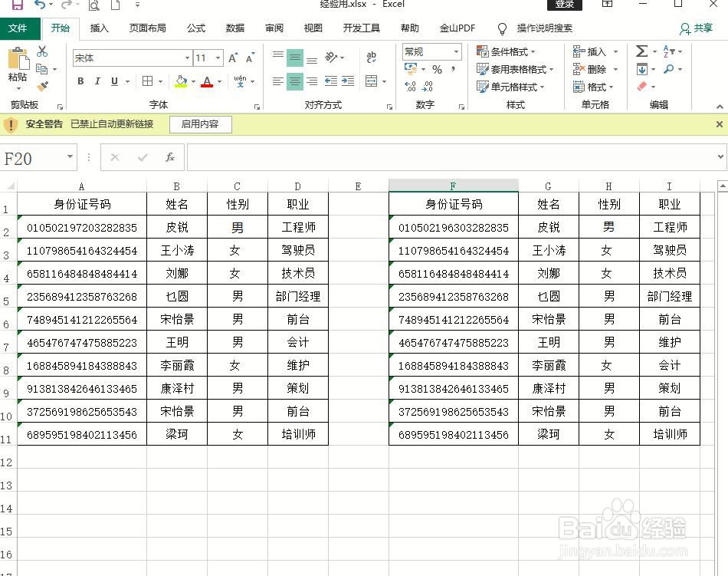
Task: Click the Wrap Text icon
Action: (372, 57)
